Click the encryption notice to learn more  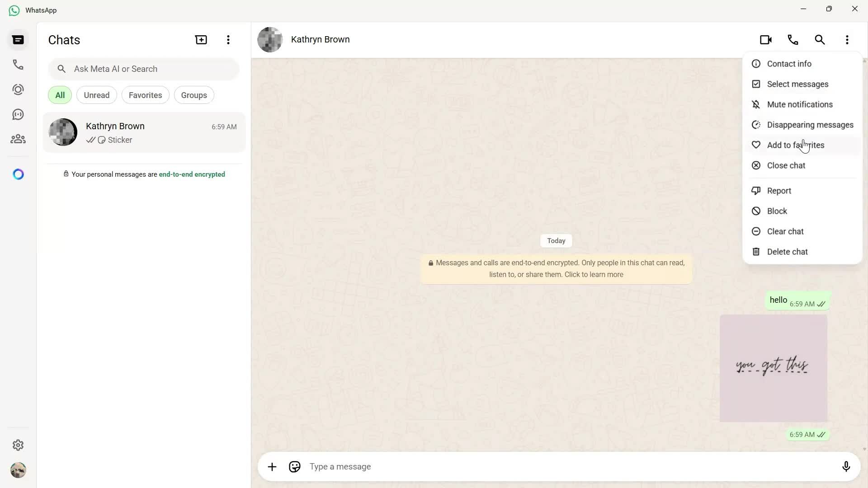556,269
